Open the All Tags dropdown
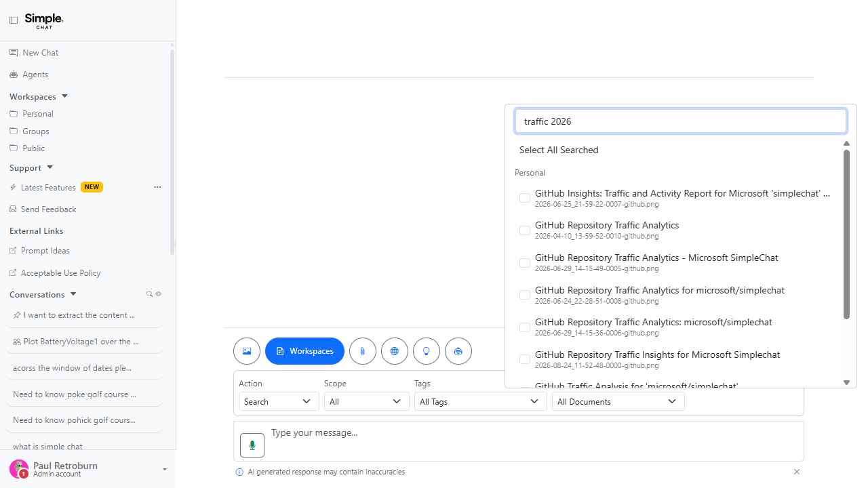868x488 pixels. [x=481, y=401]
